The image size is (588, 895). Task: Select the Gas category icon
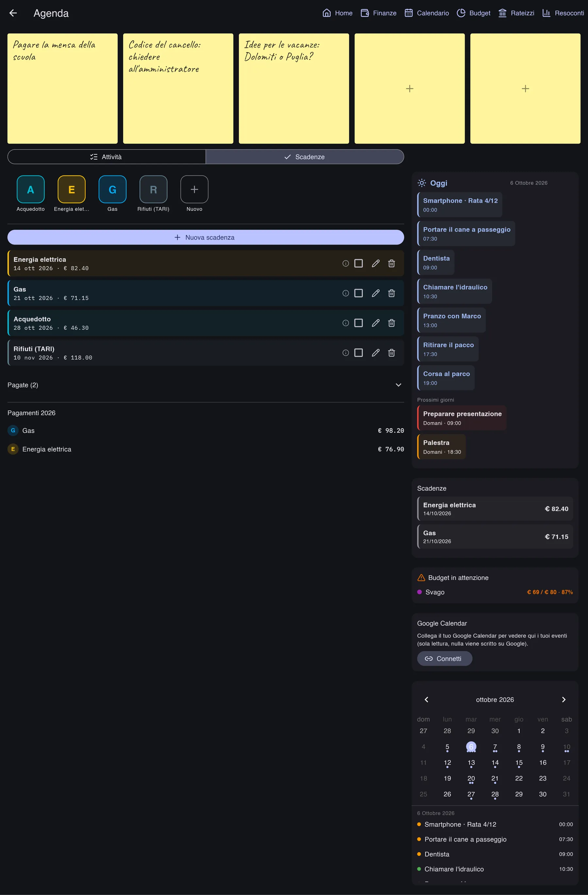[x=112, y=189]
